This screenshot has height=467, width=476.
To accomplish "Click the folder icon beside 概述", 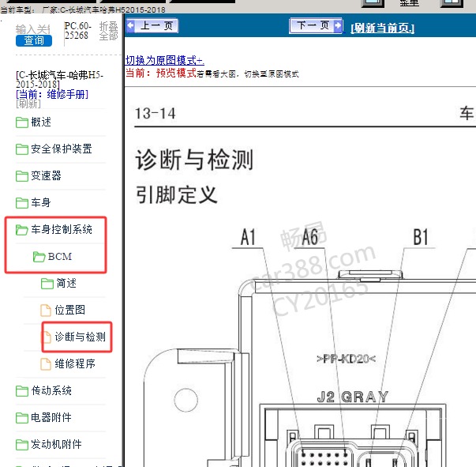I will pyautogui.click(x=22, y=122).
